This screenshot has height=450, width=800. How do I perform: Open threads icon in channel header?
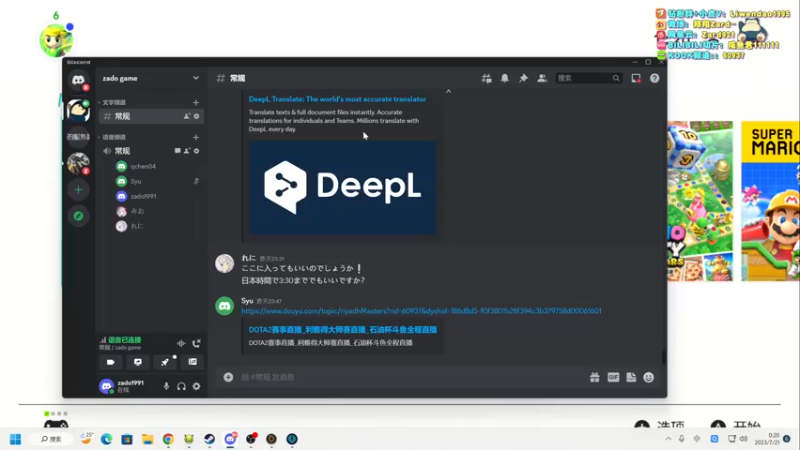coord(486,78)
